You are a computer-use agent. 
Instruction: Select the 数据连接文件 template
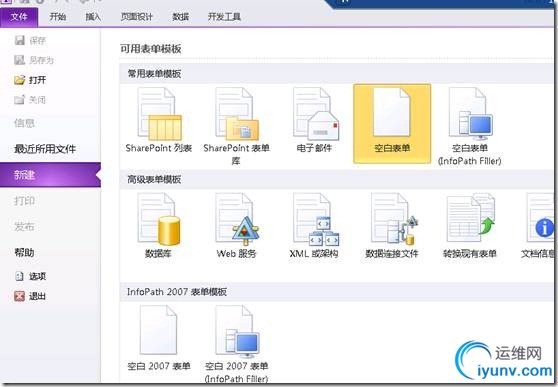coord(392,225)
